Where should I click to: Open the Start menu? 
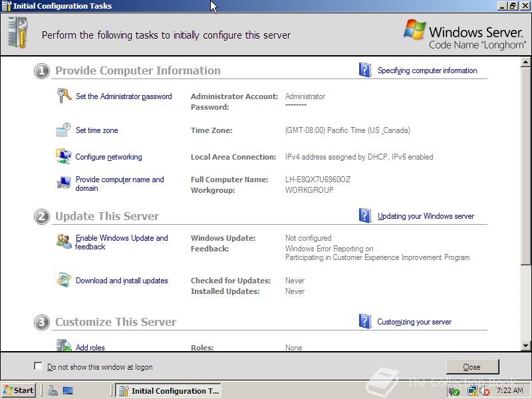[19, 390]
